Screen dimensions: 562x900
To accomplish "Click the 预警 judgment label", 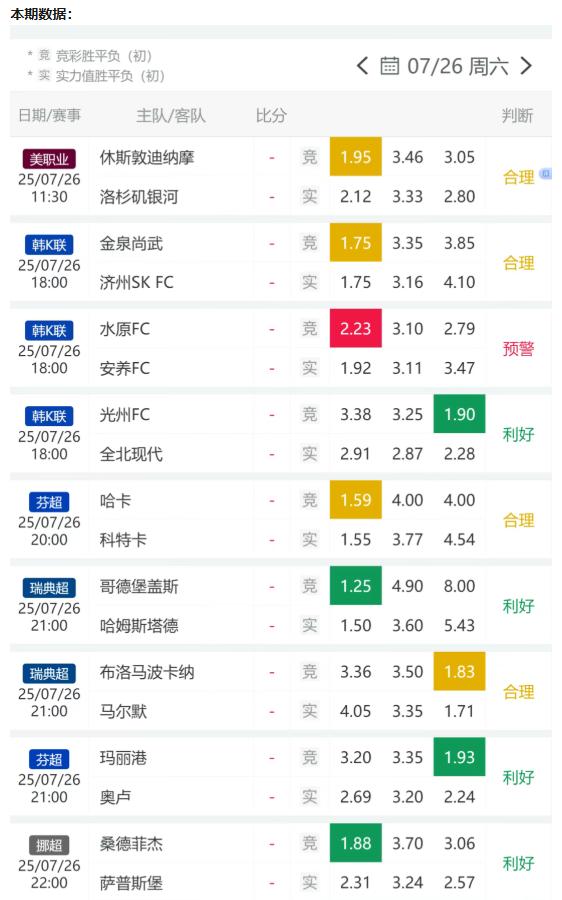I will 518,348.
